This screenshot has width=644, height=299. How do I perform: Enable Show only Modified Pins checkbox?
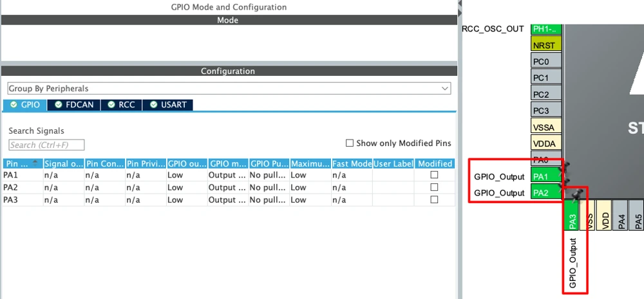click(x=350, y=143)
